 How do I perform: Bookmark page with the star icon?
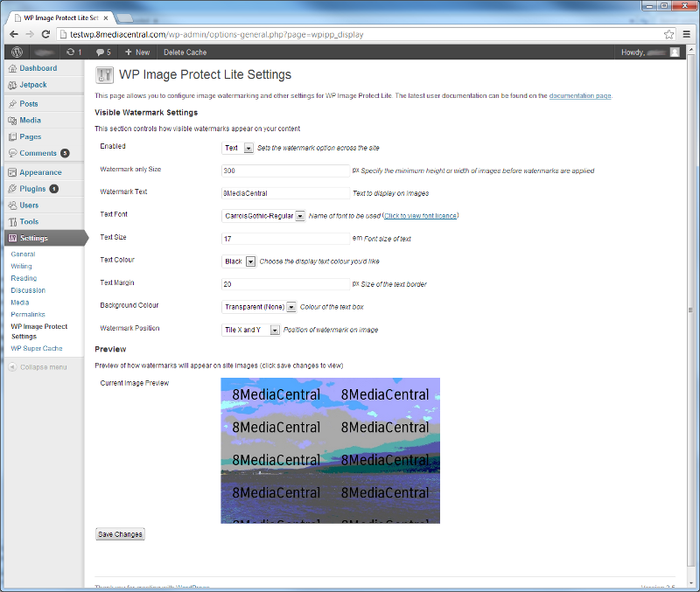point(668,34)
